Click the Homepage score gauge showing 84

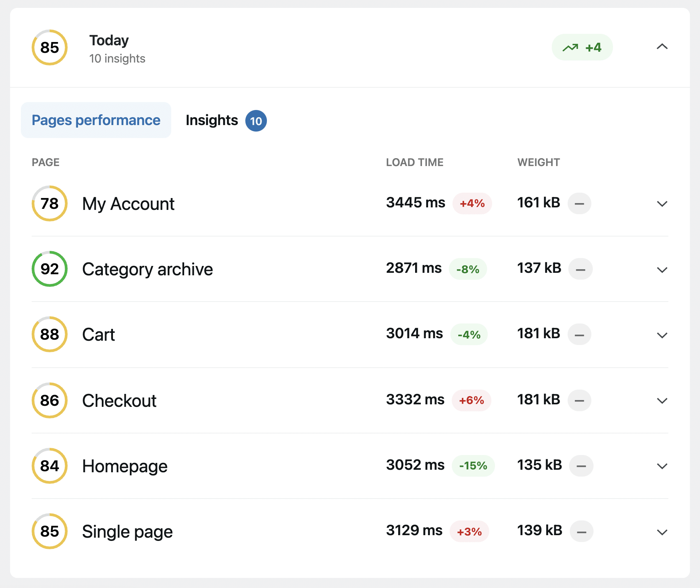(x=49, y=465)
